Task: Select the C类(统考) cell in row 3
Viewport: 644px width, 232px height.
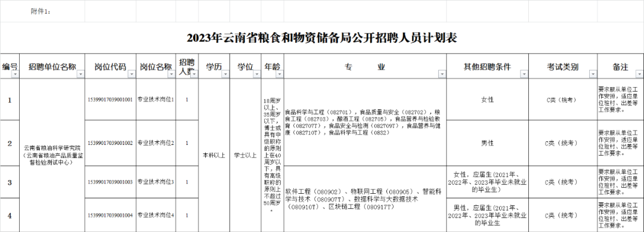Action: [x=563, y=182]
